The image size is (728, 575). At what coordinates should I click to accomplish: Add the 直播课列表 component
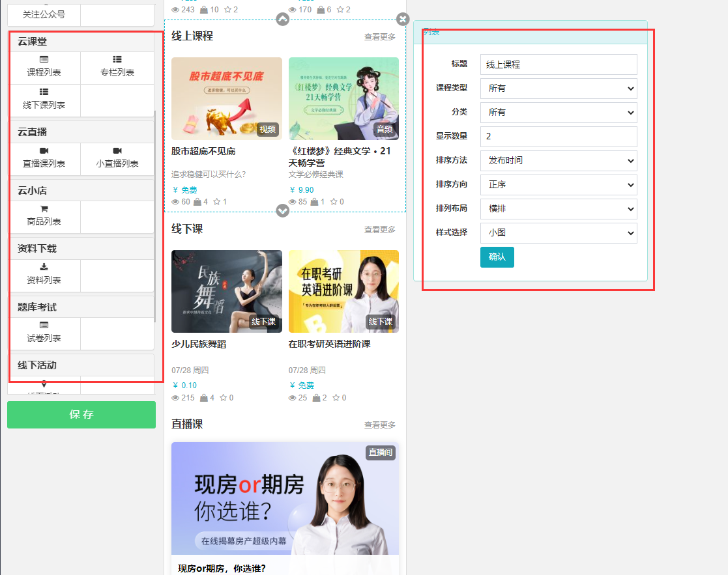pyautogui.click(x=44, y=159)
